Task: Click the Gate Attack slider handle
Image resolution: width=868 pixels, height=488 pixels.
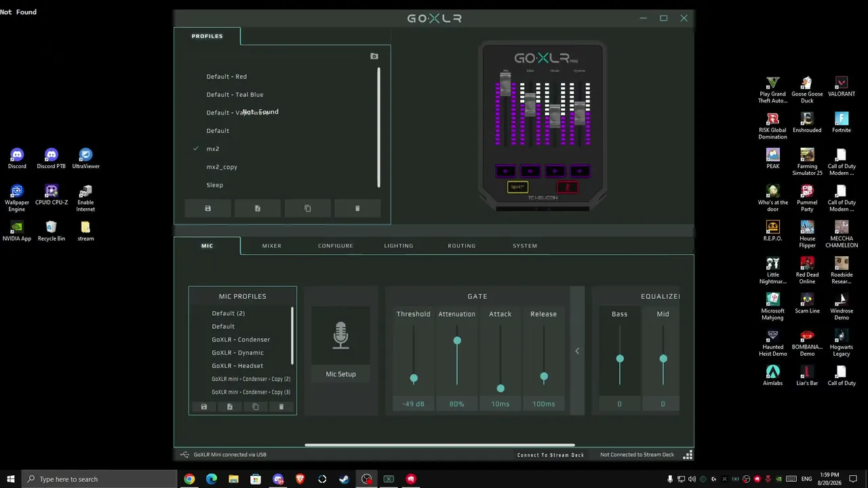Action: 500,388
